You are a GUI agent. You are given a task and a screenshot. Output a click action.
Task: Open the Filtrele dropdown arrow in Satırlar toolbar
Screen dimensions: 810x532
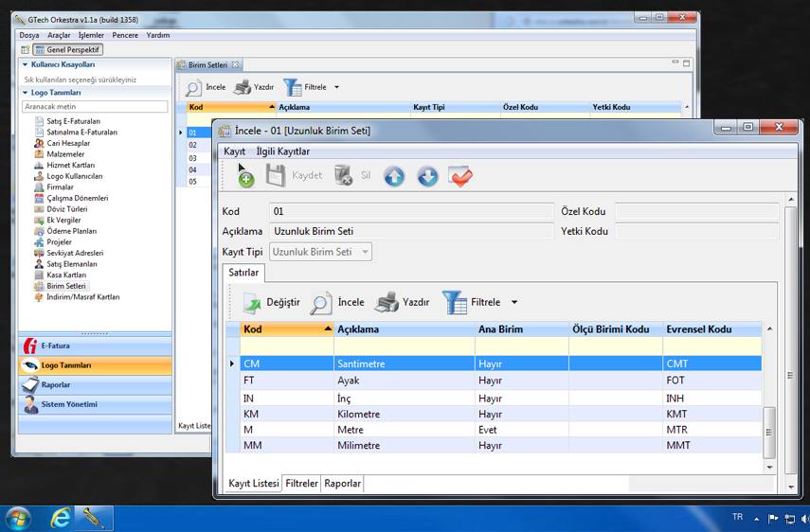514,303
